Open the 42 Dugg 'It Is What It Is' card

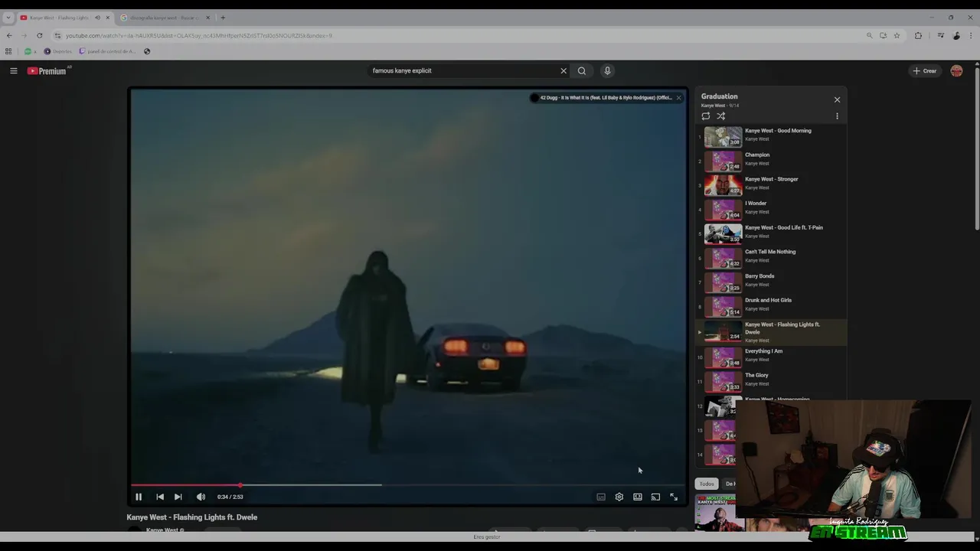pos(601,97)
